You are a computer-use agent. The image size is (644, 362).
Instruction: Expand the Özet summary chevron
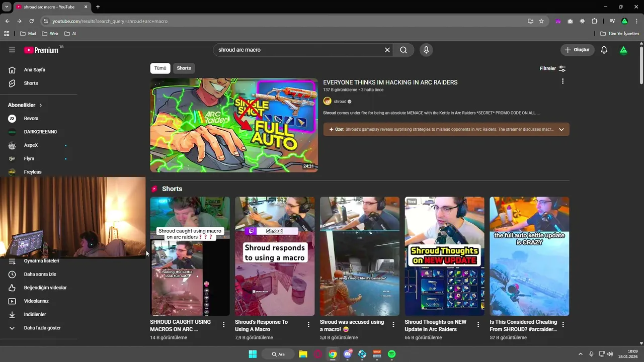click(561, 129)
